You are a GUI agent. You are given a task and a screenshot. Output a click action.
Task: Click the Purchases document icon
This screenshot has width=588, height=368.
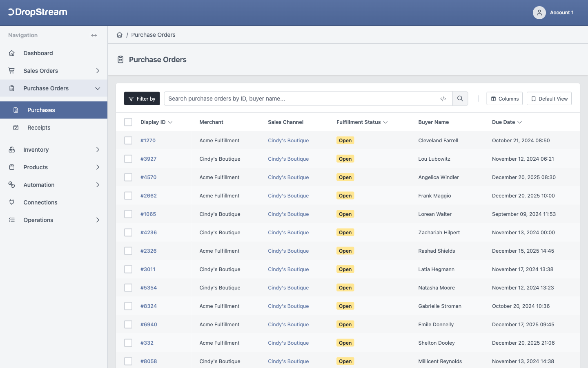16,110
